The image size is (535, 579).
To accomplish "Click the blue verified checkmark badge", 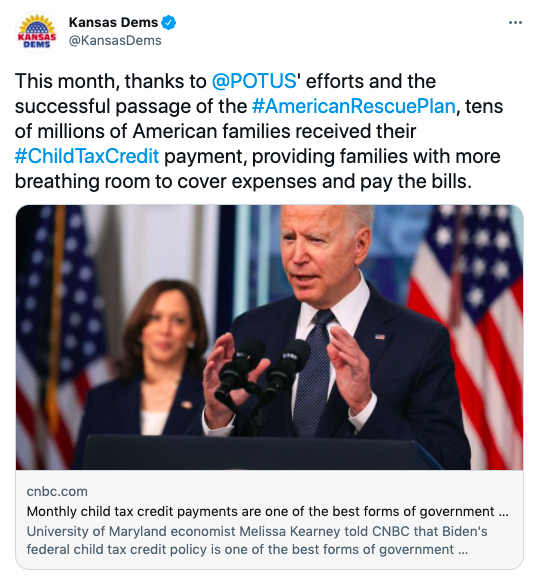I will click(x=169, y=23).
